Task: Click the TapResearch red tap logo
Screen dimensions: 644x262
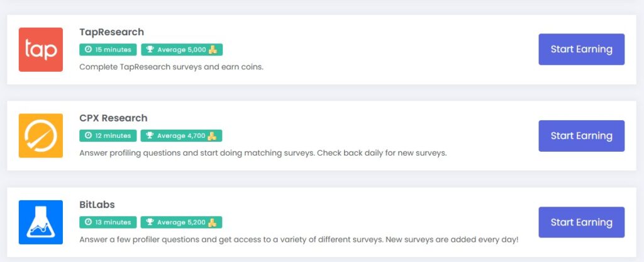Action: pos(41,50)
